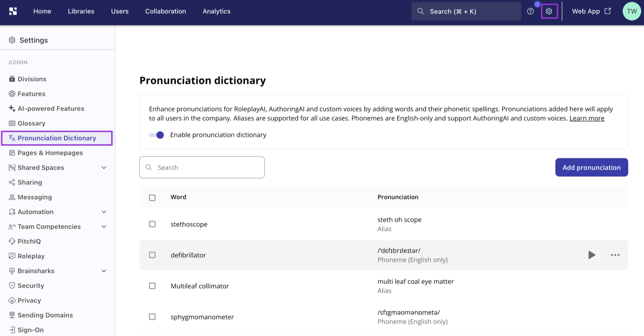Viewport: 644px width, 336px height.
Task: Click the Glossary book icon
Action: [x=12, y=123]
